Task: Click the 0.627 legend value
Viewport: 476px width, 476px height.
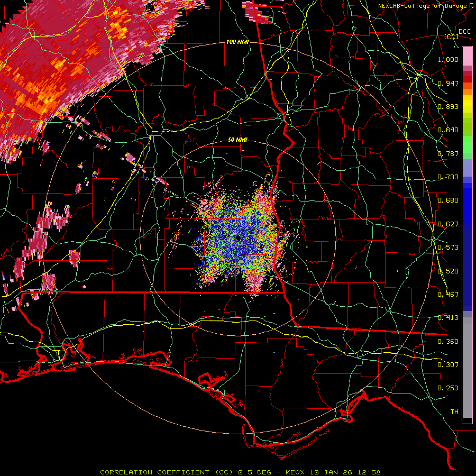Action: coord(448,224)
